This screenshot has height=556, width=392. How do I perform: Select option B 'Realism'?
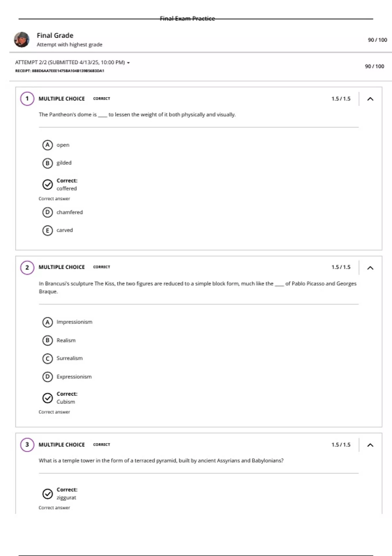point(47,340)
